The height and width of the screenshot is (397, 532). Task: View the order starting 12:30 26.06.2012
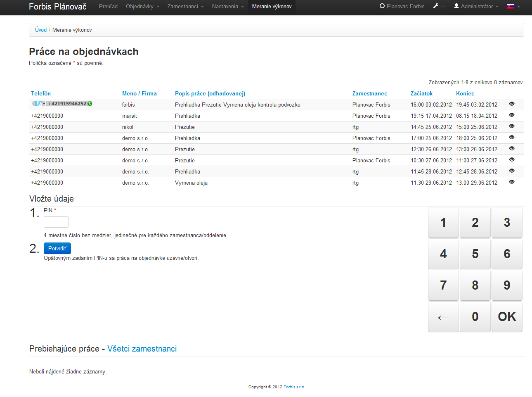tap(512, 148)
